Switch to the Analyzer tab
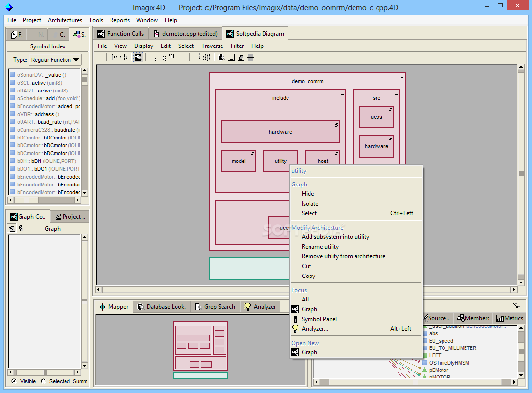Image resolution: width=532 pixels, height=393 pixels. 260,307
